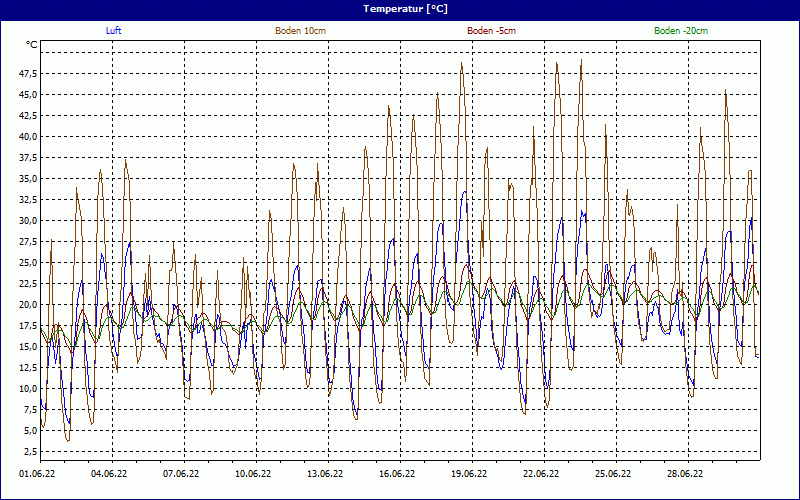Select the Boden -5cm legend entry
The height and width of the screenshot is (500, 800).
point(491,31)
